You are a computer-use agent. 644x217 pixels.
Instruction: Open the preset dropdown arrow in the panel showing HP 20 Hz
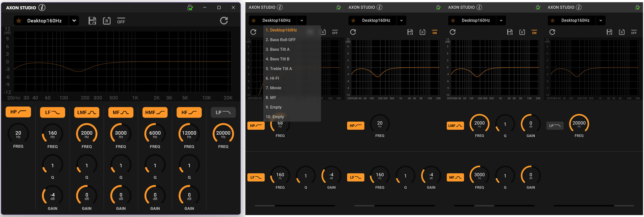point(401,21)
